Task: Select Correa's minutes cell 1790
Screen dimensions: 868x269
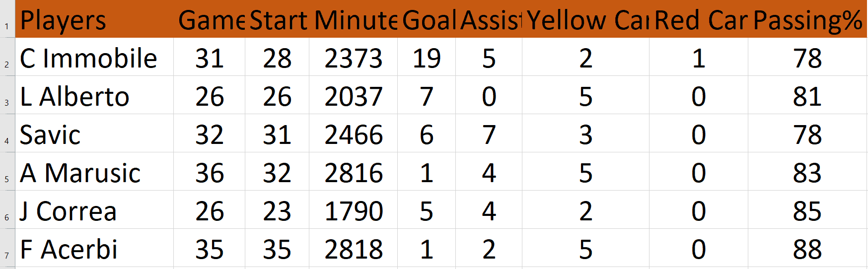Action: click(354, 211)
